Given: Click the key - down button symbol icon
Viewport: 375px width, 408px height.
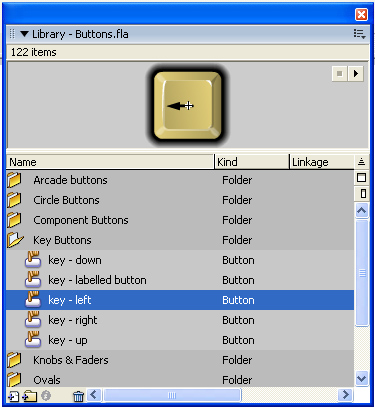Looking at the screenshot, I should (x=33, y=260).
